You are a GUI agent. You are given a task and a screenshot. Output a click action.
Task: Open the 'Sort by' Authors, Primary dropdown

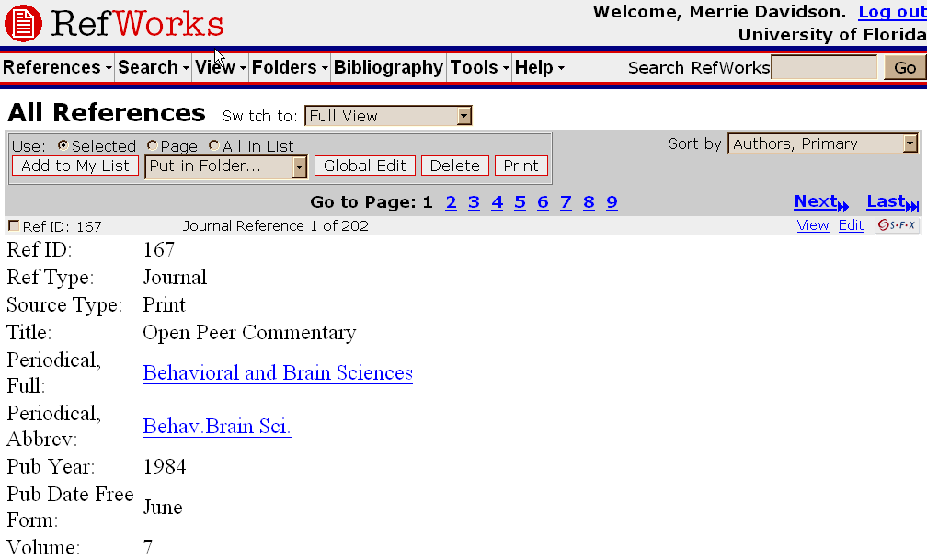tap(823, 143)
